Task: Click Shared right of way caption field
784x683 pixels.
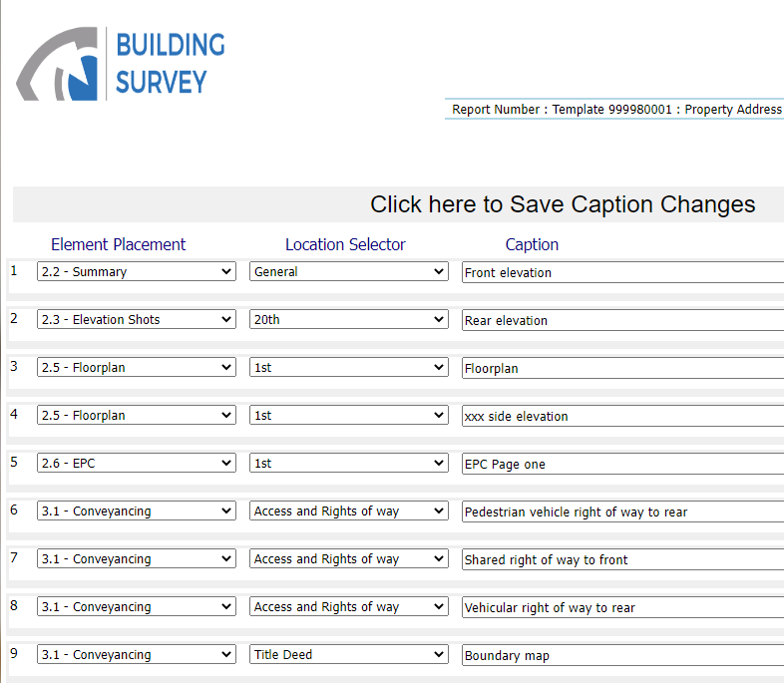Action: (620, 559)
